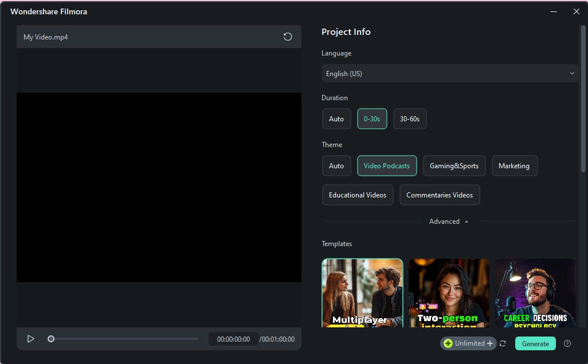The image size is (588, 364).
Task: Click the refresh credits icon
Action: coord(503,343)
